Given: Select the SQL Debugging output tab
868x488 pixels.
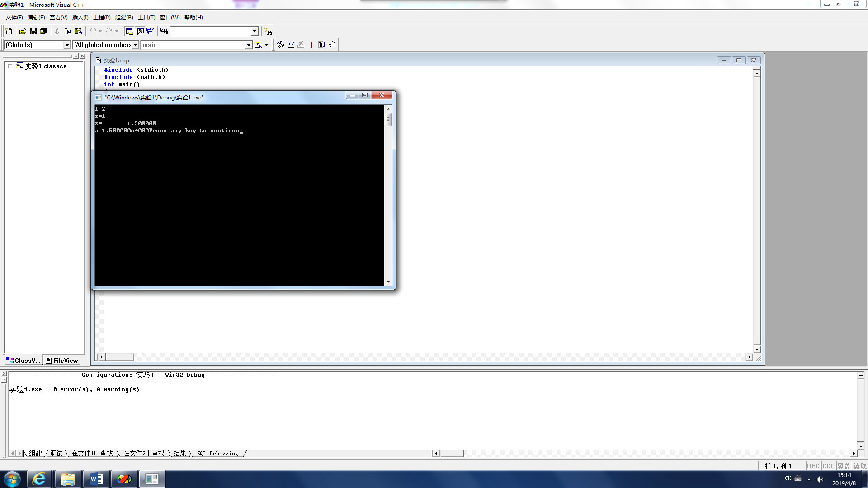Looking at the screenshot, I should pos(217,453).
